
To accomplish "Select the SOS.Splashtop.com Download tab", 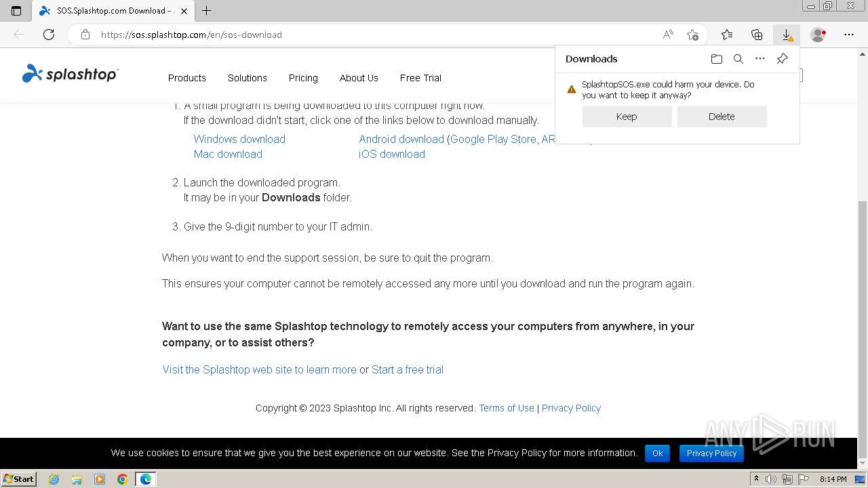I will tap(112, 10).
